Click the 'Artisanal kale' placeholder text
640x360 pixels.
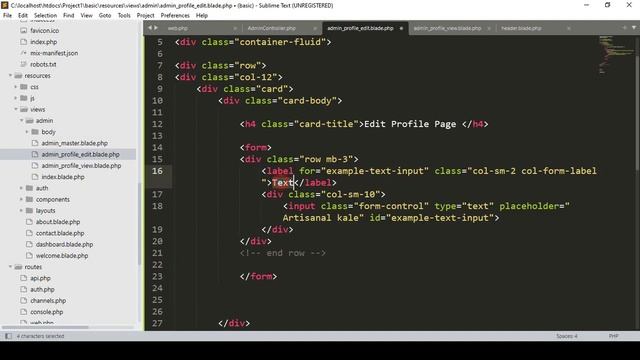(320, 218)
